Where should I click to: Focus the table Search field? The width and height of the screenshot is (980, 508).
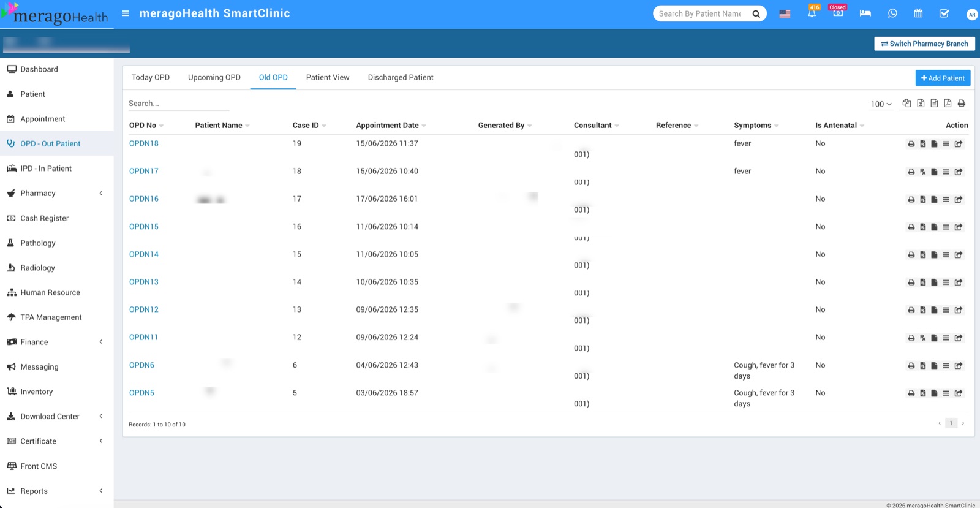(x=179, y=104)
